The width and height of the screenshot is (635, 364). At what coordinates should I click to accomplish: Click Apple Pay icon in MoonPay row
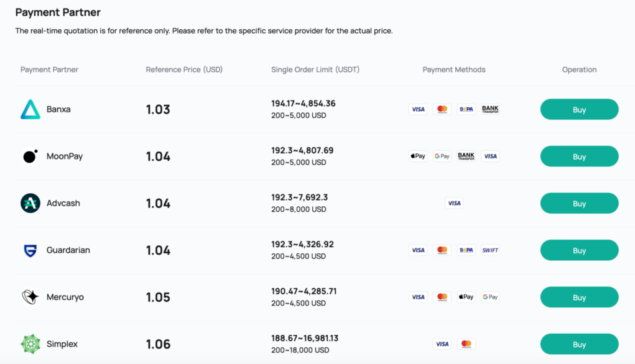[418, 156]
